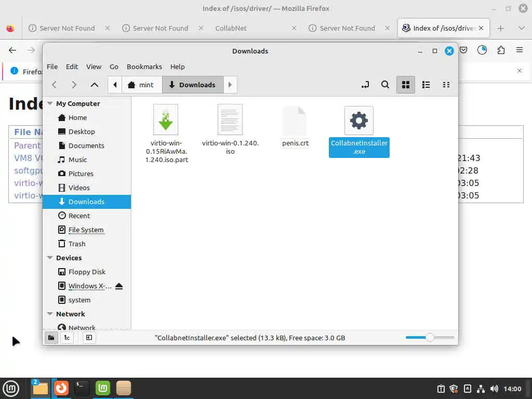
Task: Open the Bookmarks menu
Action: click(x=144, y=67)
